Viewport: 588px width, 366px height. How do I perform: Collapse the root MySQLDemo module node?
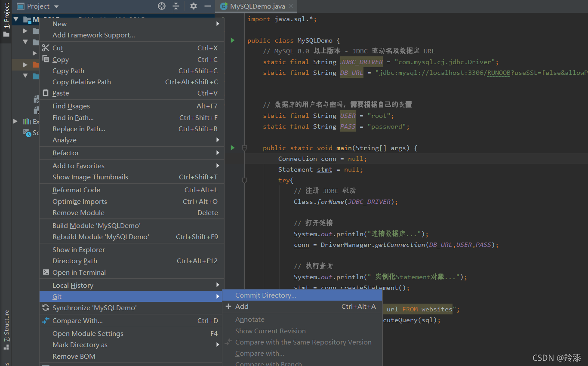pos(16,19)
